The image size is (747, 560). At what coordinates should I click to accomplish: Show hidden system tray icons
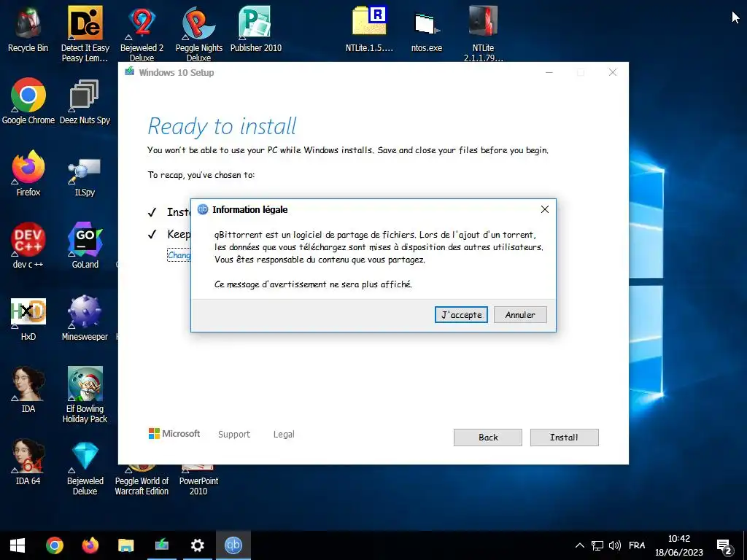pos(580,545)
